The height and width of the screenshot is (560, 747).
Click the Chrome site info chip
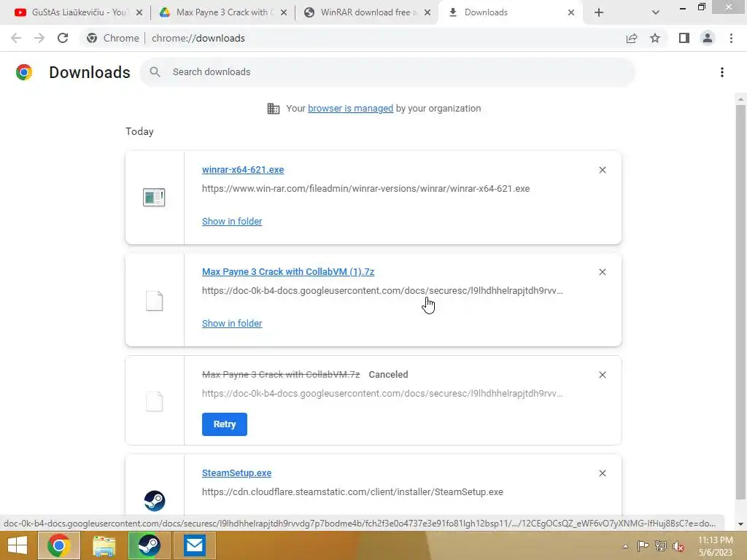click(113, 38)
